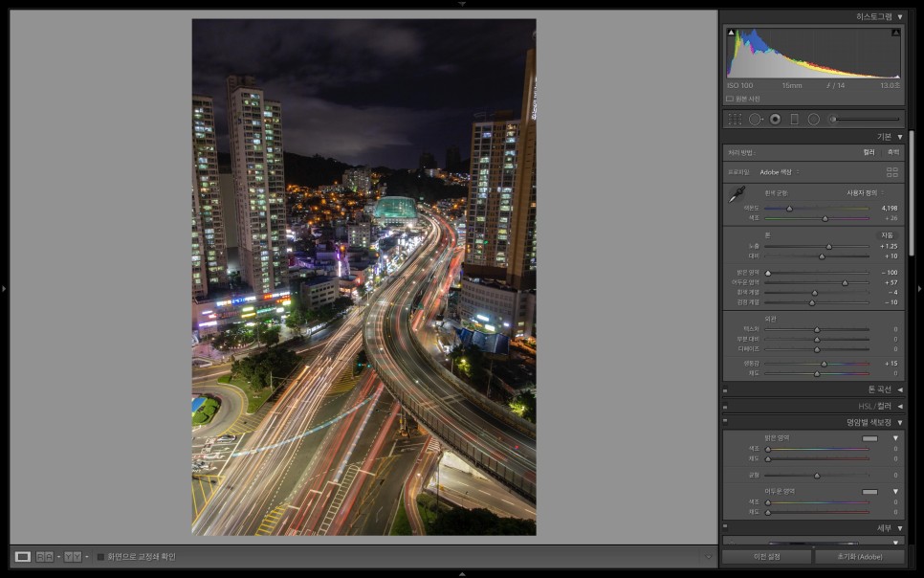Screen dimensions: 924x578
Task: Pick the White Balance eyedropper
Action: click(x=737, y=194)
